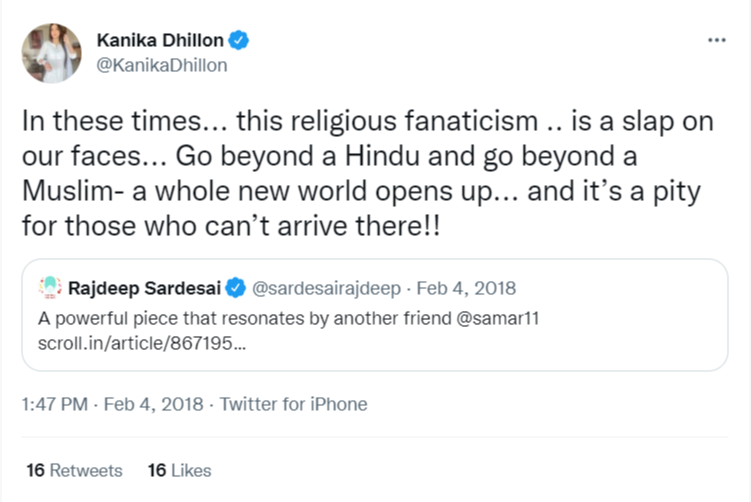Open the three-dot more options menu
This screenshot has height=502, width=751.
716,40
